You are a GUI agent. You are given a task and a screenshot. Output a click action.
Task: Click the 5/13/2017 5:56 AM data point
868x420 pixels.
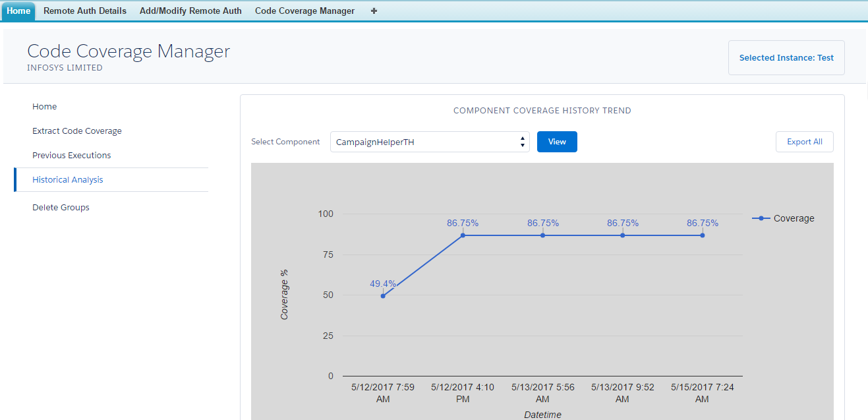pos(543,235)
